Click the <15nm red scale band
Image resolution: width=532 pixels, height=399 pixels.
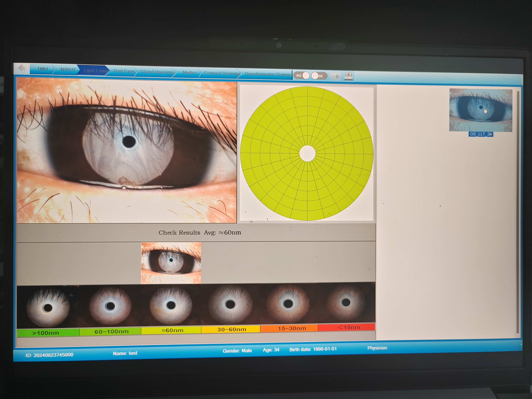tap(349, 327)
